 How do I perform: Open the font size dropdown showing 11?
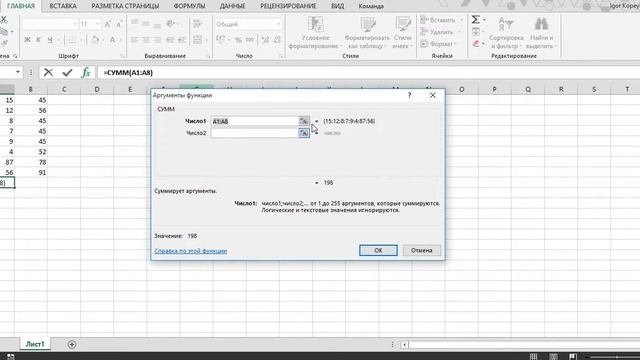[97, 24]
